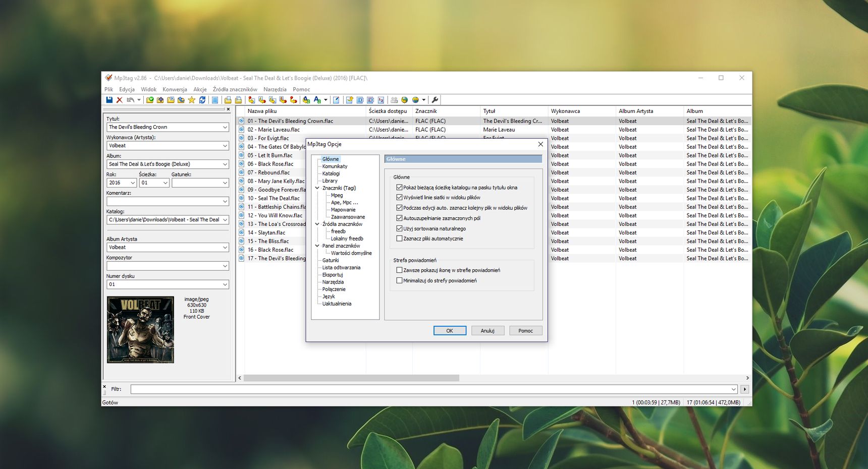Open the Konwersja menu

[175, 89]
